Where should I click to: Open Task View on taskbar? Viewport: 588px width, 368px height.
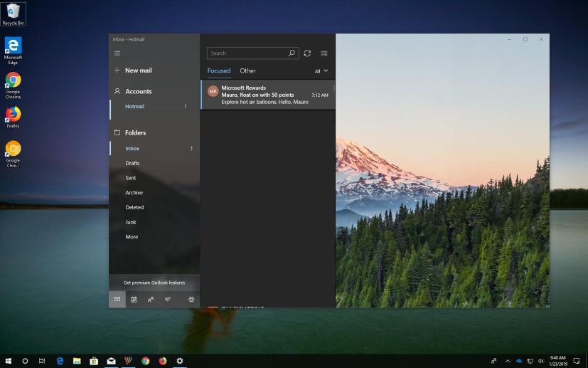[42, 361]
